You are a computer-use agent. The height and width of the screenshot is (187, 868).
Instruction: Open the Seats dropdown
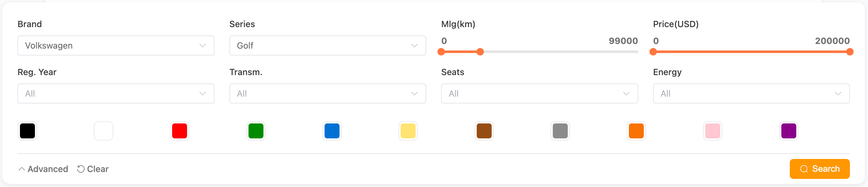point(539,93)
